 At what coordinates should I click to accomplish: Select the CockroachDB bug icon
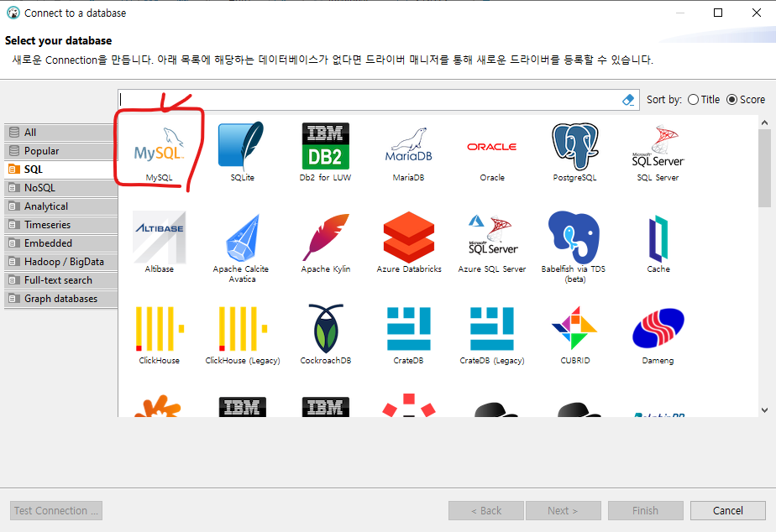point(326,329)
